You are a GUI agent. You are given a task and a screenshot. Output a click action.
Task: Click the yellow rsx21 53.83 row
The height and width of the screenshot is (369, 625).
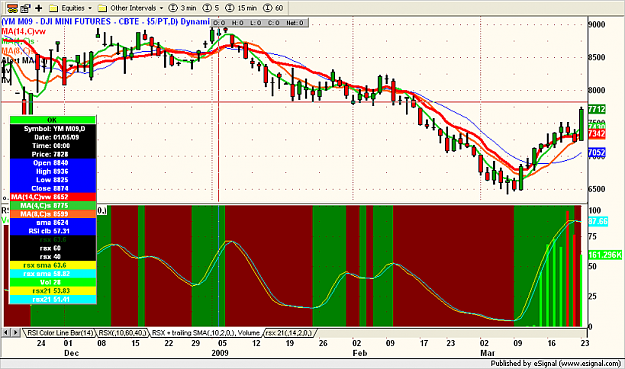tap(53, 291)
